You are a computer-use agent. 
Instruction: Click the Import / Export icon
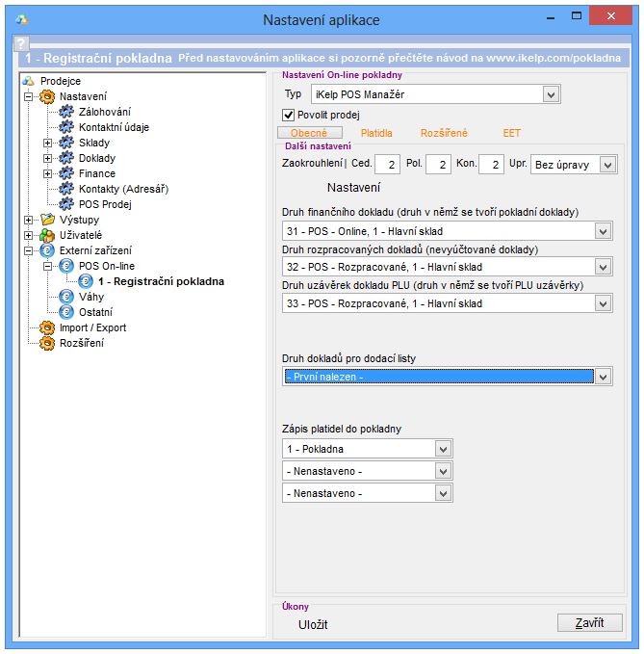[x=47, y=327]
